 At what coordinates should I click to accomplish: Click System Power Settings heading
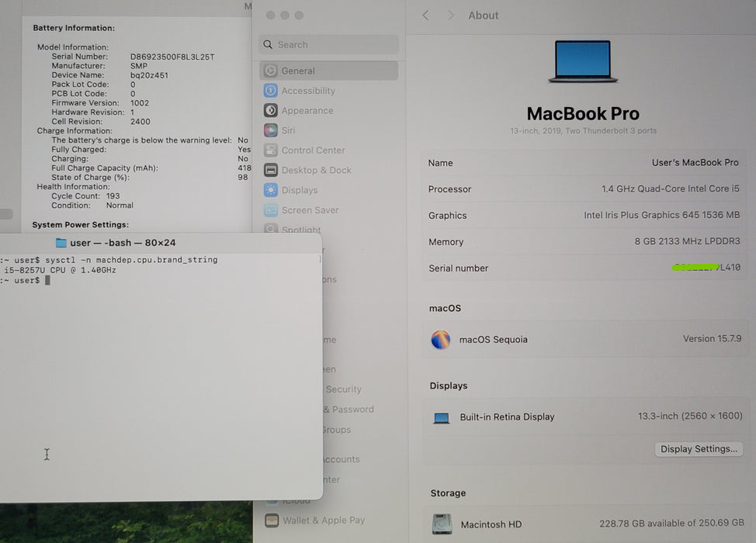coord(80,224)
